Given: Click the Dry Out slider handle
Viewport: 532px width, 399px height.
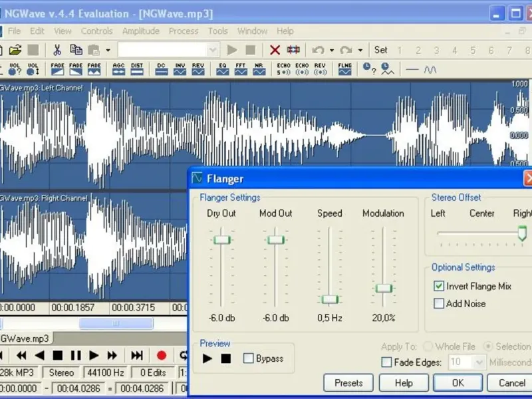Looking at the screenshot, I should pyautogui.click(x=221, y=239).
